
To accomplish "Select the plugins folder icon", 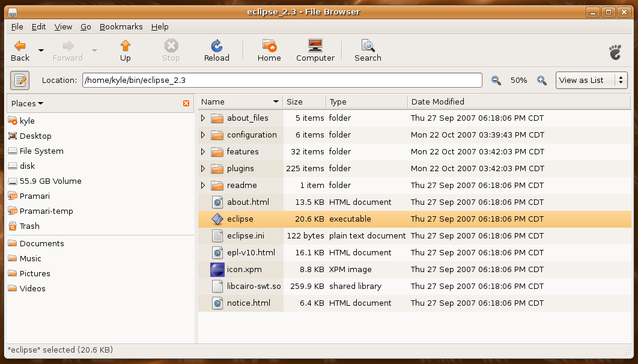I will [x=217, y=168].
